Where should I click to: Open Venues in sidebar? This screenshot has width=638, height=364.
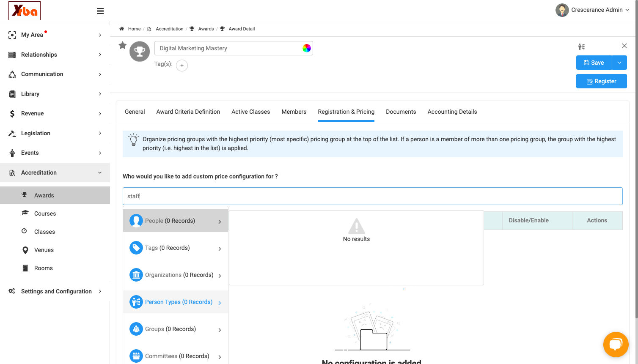[55, 250]
